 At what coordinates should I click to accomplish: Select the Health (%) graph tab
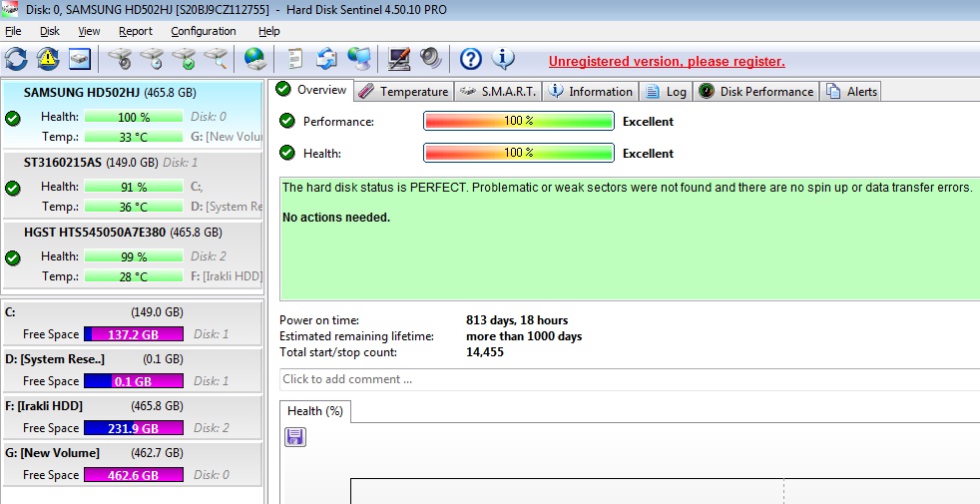pos(315,411)
